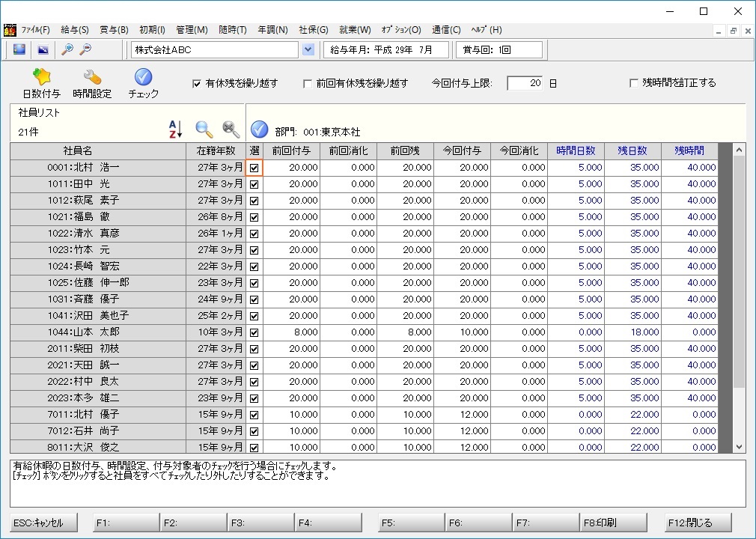Click the magnifier search icon in 社員リスト
The width and height of the screenshot is (756, 539).
click(204, 130)
